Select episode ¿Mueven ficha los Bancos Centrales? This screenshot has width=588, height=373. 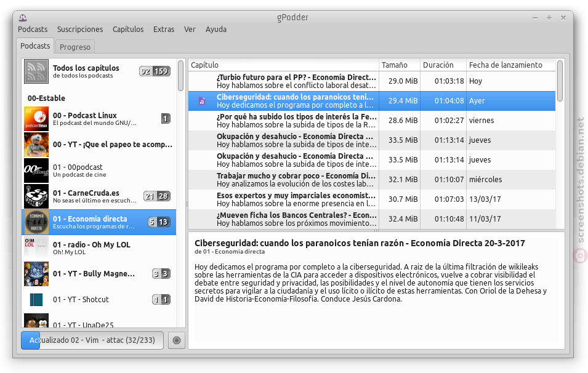click(372, 219)
